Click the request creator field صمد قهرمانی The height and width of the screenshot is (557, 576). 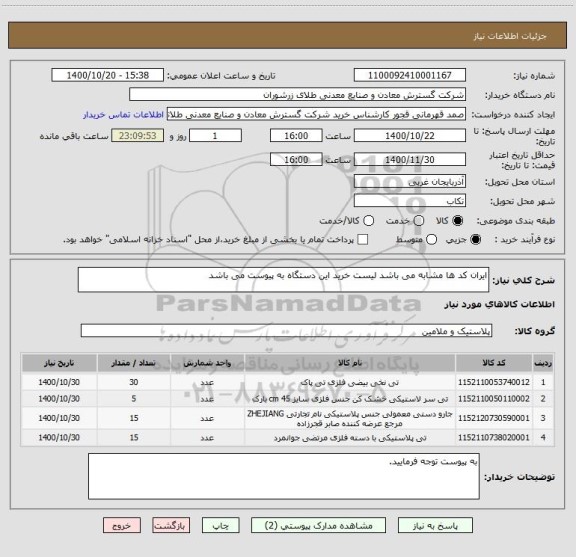316,115
